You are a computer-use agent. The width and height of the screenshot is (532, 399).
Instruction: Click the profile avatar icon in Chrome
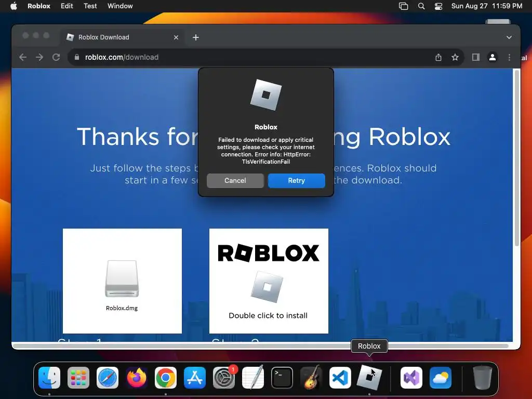click(493, 57)
